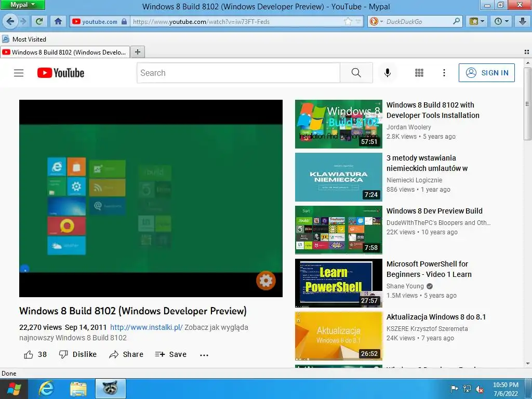Click the URL address bar
532x399 pixels.
237,22
